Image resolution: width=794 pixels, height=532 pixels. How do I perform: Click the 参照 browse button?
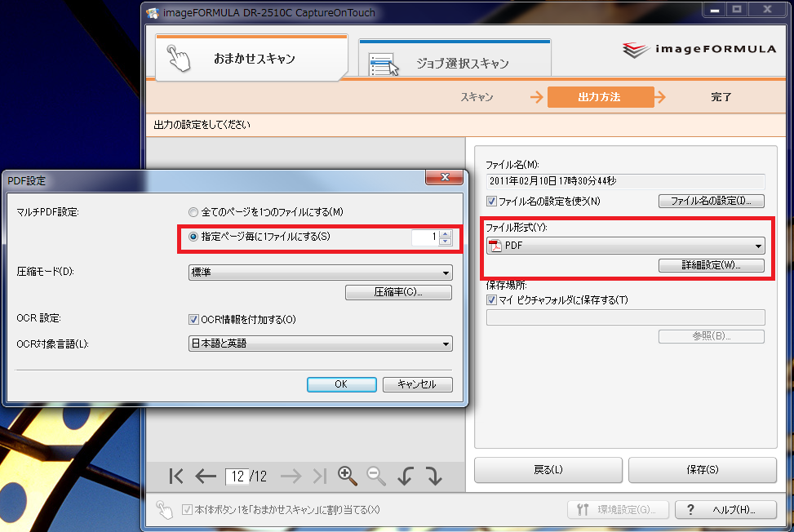(x=711, y=336)
